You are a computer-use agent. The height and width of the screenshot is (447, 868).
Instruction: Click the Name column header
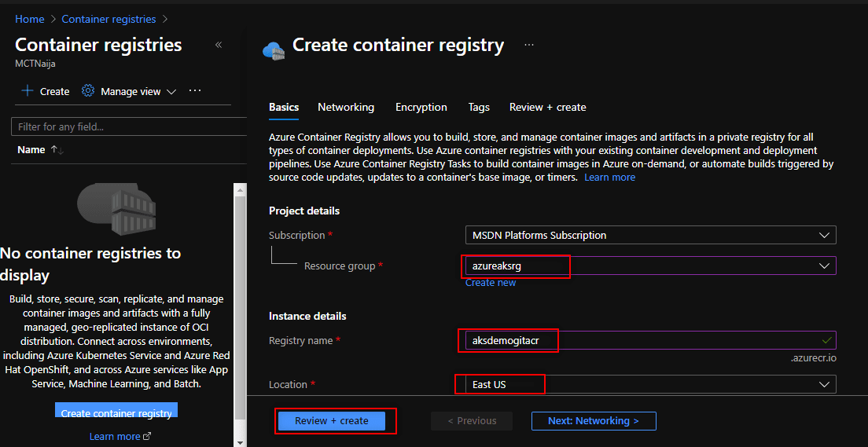[31, 150]
